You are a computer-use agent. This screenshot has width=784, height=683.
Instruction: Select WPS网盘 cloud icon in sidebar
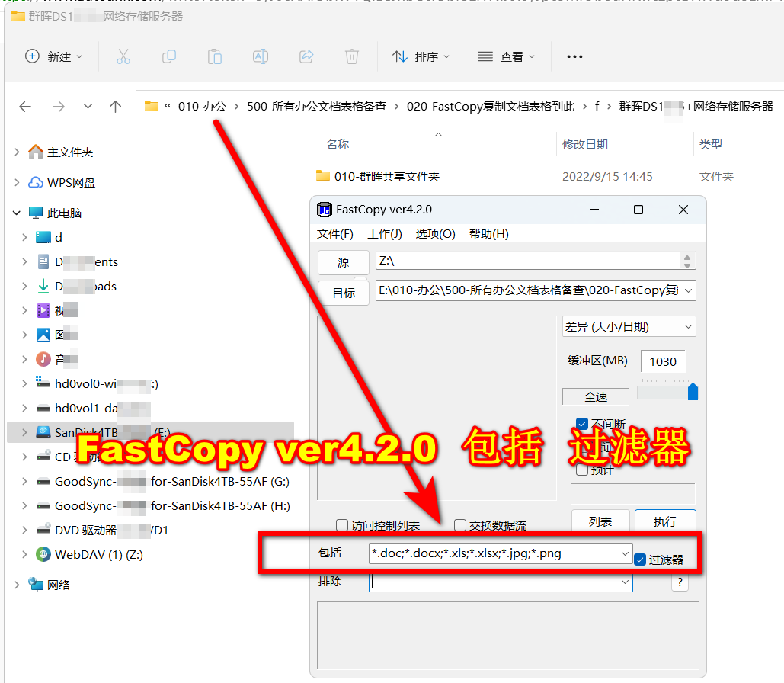tap(36, 182)
